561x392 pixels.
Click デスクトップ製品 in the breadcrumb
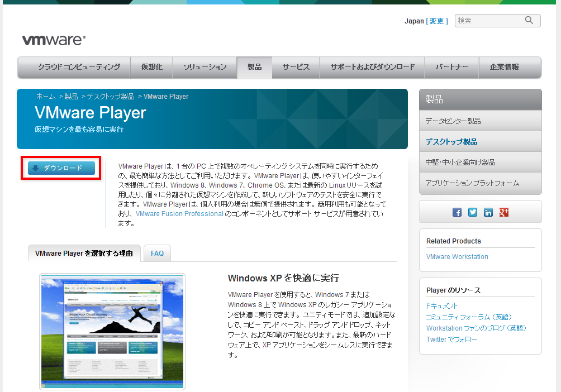coord(111,97)
